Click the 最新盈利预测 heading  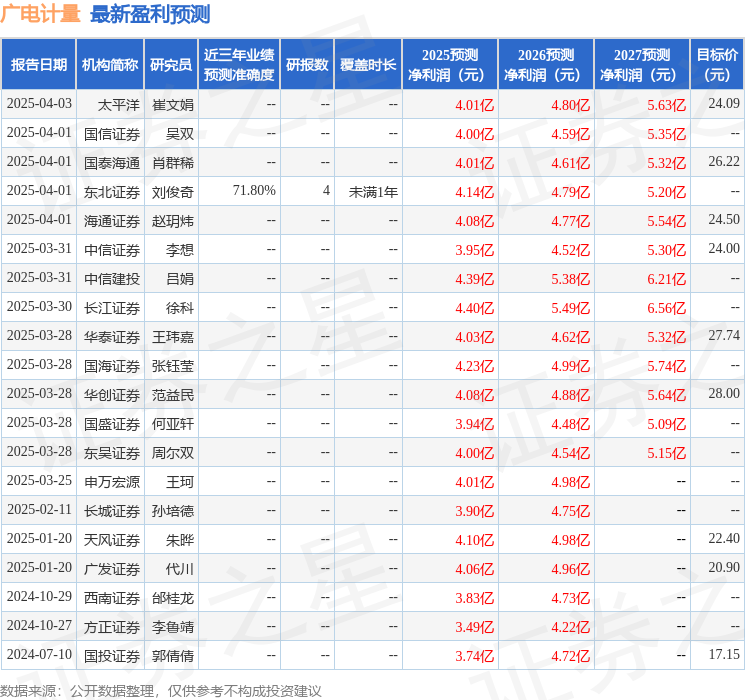(150, 14)
